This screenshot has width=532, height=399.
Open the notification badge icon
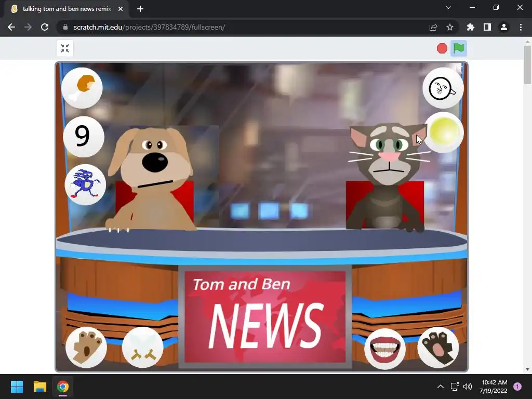pyautogui.click(x=517, y=387)
